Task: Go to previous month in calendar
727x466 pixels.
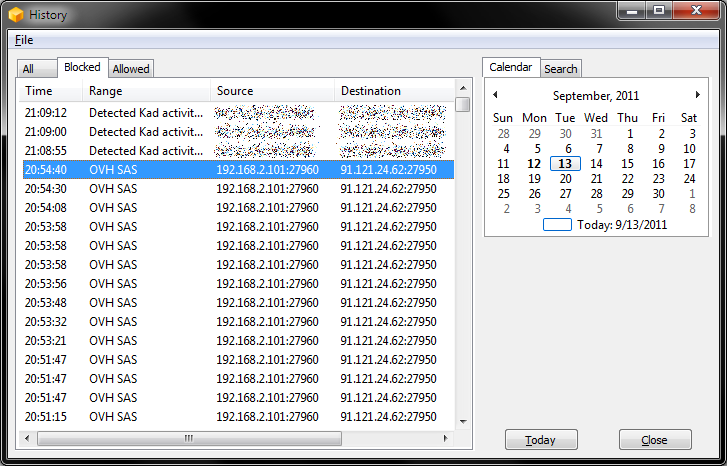Action: 494,95
